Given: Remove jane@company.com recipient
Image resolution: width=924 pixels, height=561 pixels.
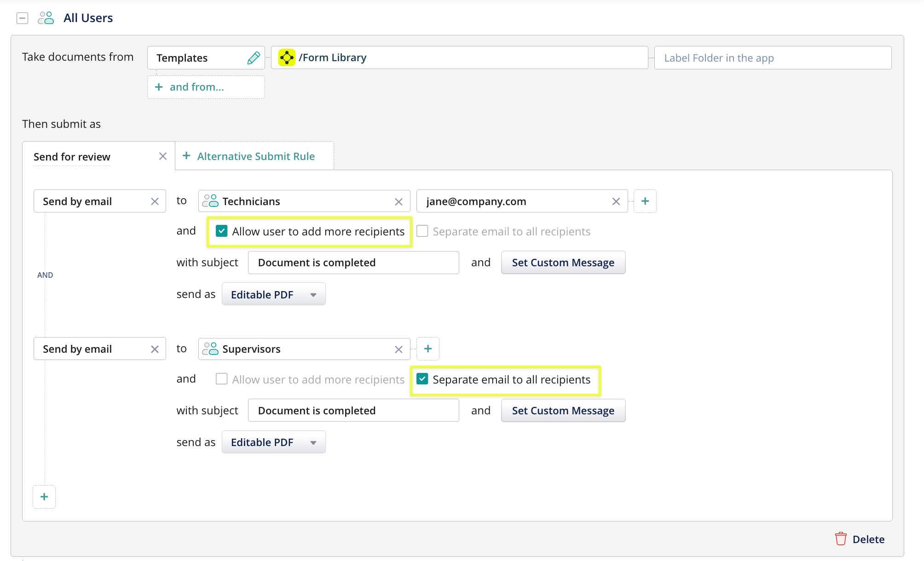Looking at the screenshot, I should click(x=616, y=201).
